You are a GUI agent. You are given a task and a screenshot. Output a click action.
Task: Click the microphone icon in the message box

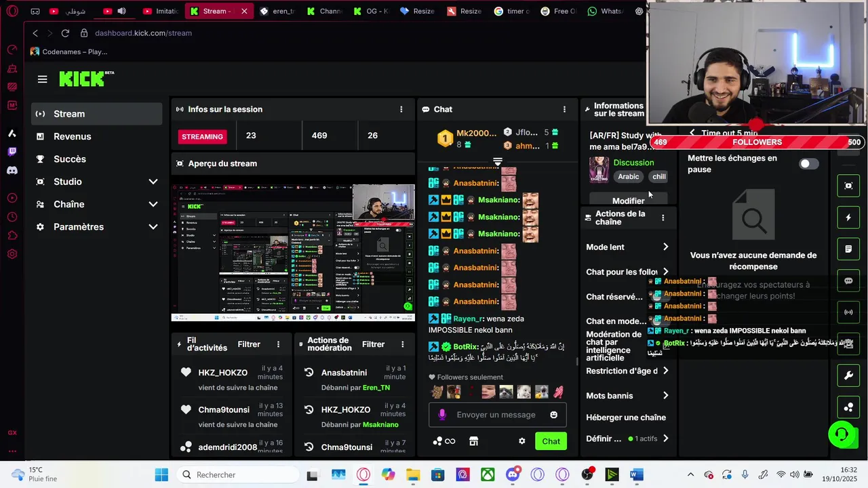442,415
